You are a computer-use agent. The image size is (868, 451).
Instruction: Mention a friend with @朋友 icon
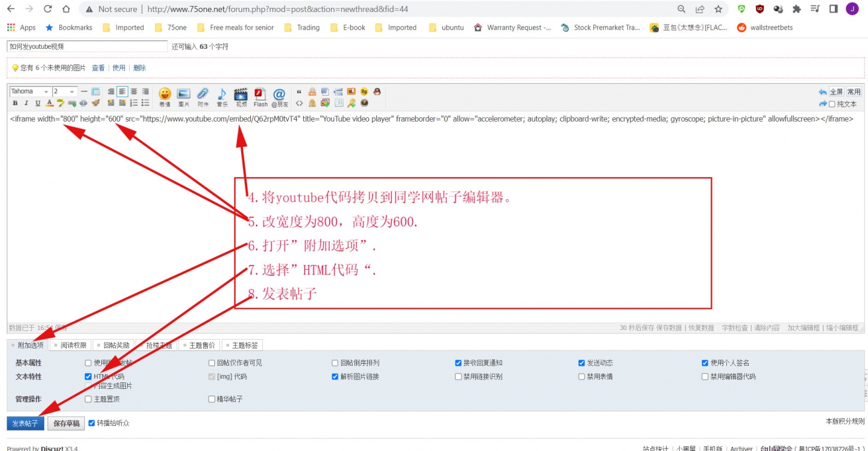(x=280, y=97)
